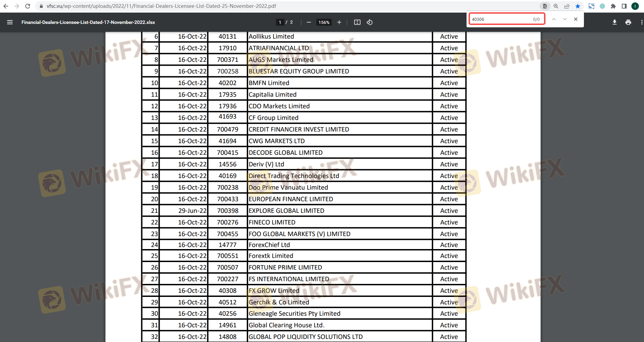Toggle the bookmark star for this page
The height and width of the screenshot is (342, 644).
(x=578, y=6)
